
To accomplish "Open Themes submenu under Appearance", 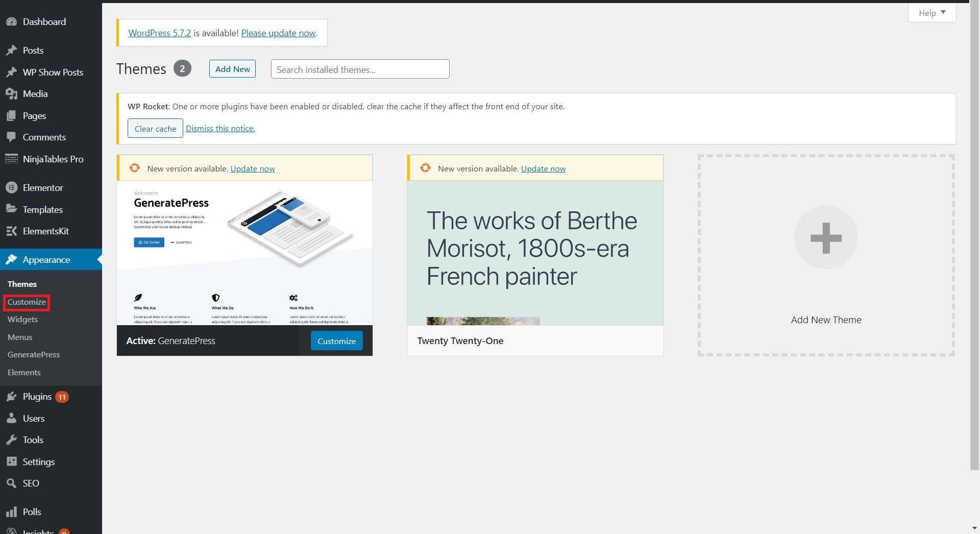I will (22, 284).
